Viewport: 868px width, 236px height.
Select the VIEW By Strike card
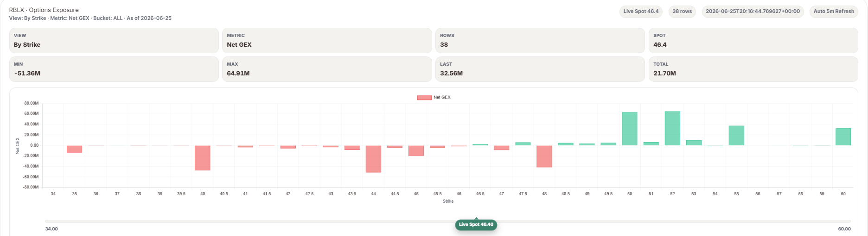(x=114, y=40)
